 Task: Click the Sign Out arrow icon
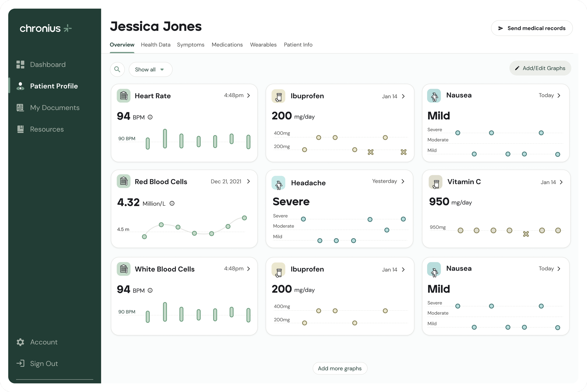click(x=20, y=363)
